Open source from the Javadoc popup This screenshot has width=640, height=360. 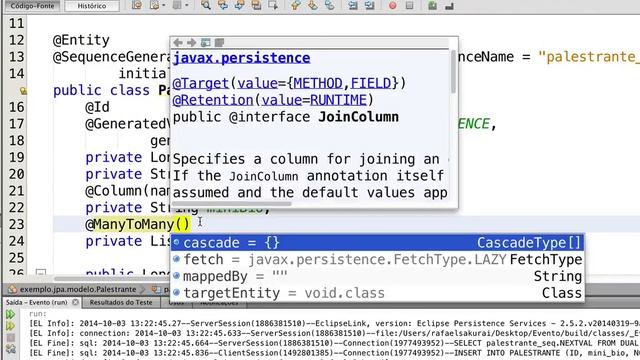pos(219,42)
